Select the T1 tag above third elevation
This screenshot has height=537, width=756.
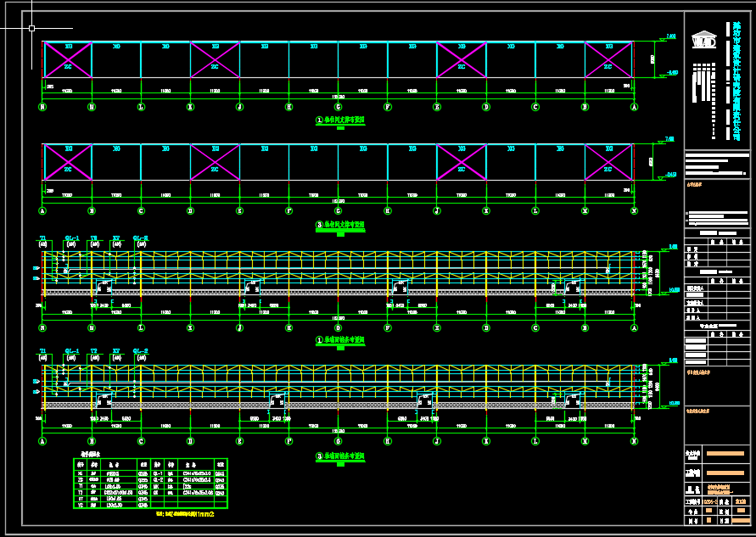coord(42,238)
